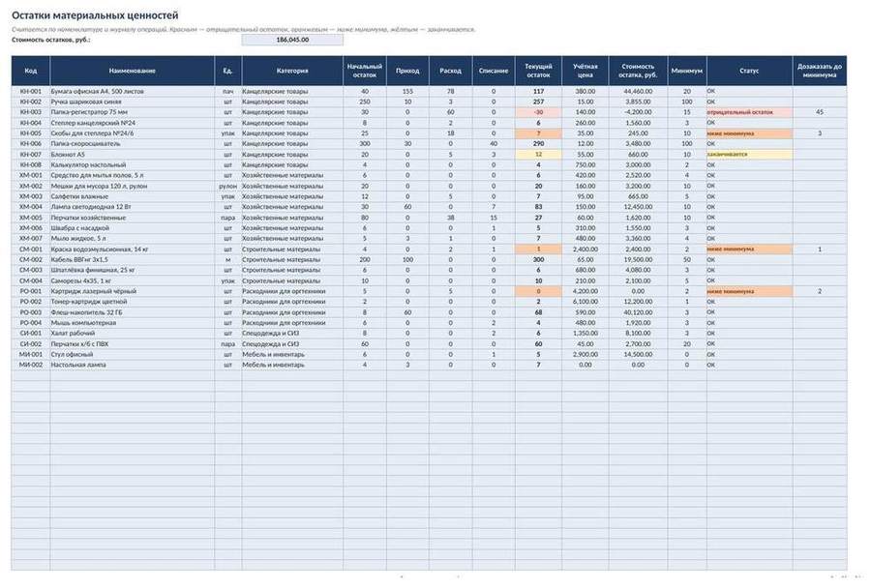Click 'ниже минимума' status in СМ-001 row
This screenshot has width=871, height=588.
[x=749, y=250]
